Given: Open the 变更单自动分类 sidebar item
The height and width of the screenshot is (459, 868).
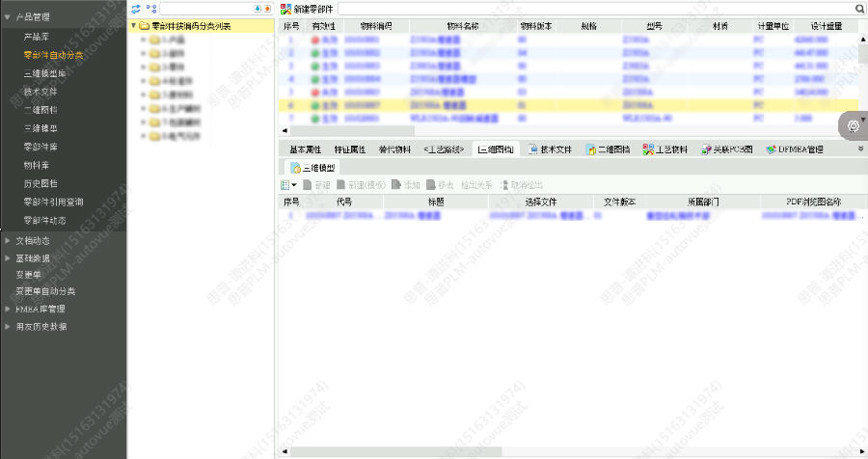Looking at the screenshot, I should 45,290.
